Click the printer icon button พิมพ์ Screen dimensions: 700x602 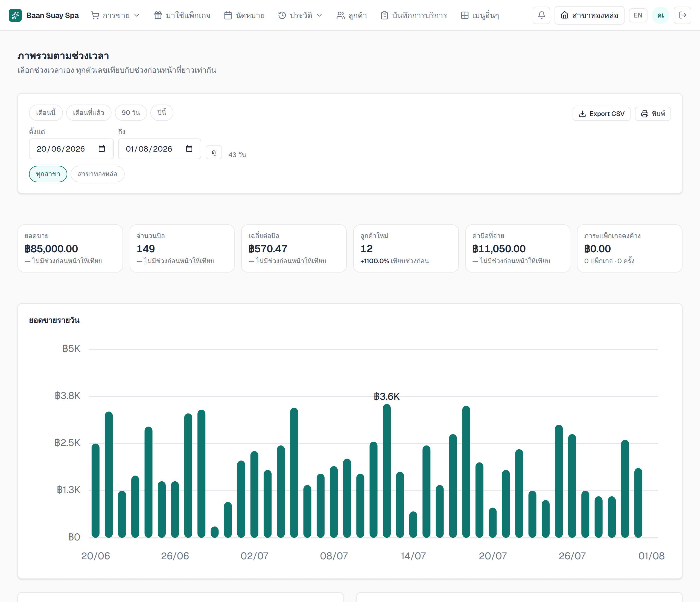(x=653, y=114)
